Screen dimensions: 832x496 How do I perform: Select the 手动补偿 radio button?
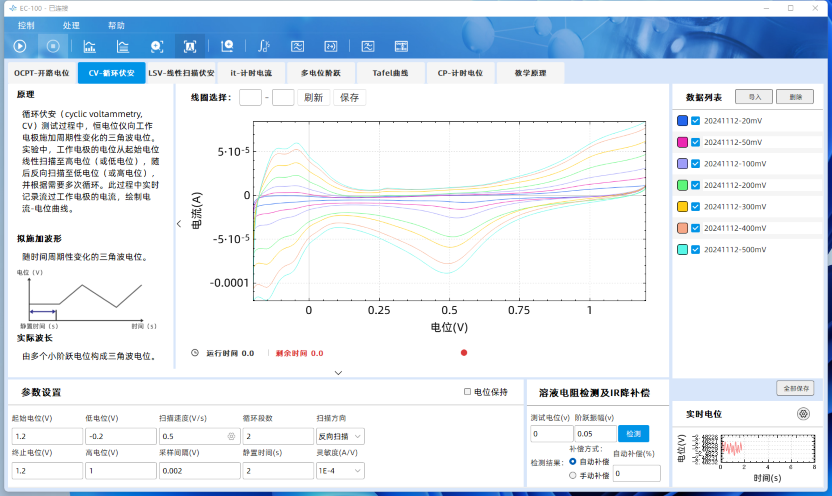pos(572,475)
